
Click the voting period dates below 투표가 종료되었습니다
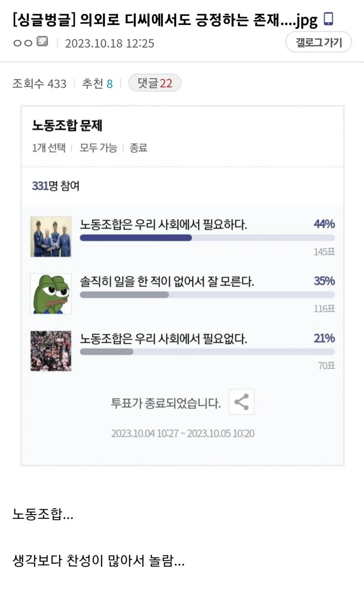[184, 433]
